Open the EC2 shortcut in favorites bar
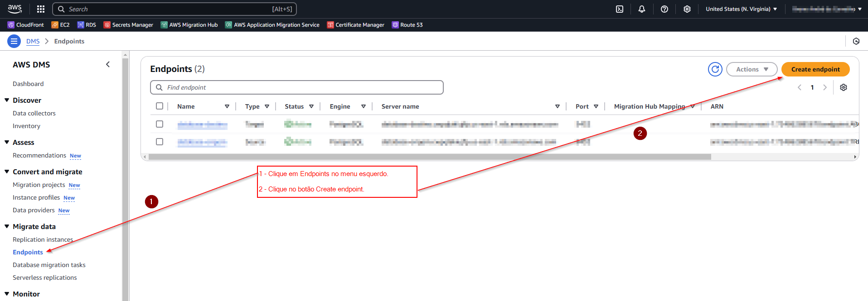The width and height of the screenshot is (868, 301). (61, 25)
